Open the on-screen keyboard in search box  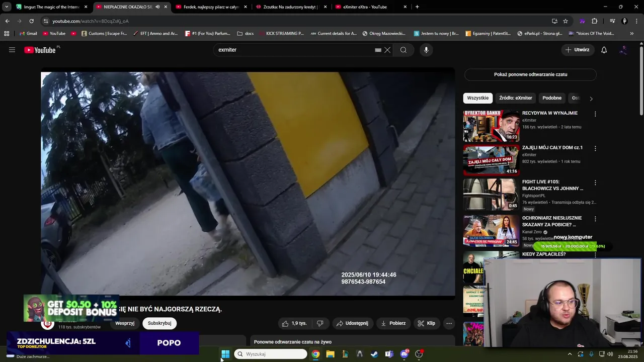coord(378,50)
